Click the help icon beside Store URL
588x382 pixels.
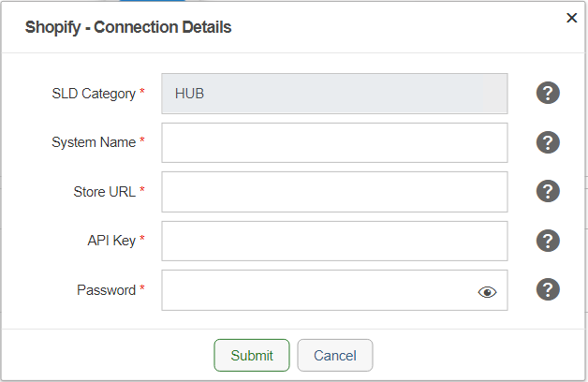548,191
